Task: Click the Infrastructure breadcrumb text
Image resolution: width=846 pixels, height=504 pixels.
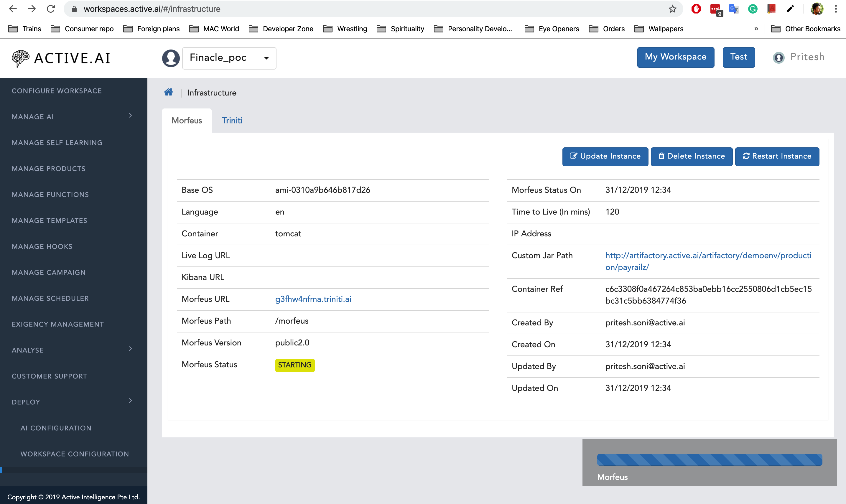Action: pyautogui.click(x=212, y=93)
